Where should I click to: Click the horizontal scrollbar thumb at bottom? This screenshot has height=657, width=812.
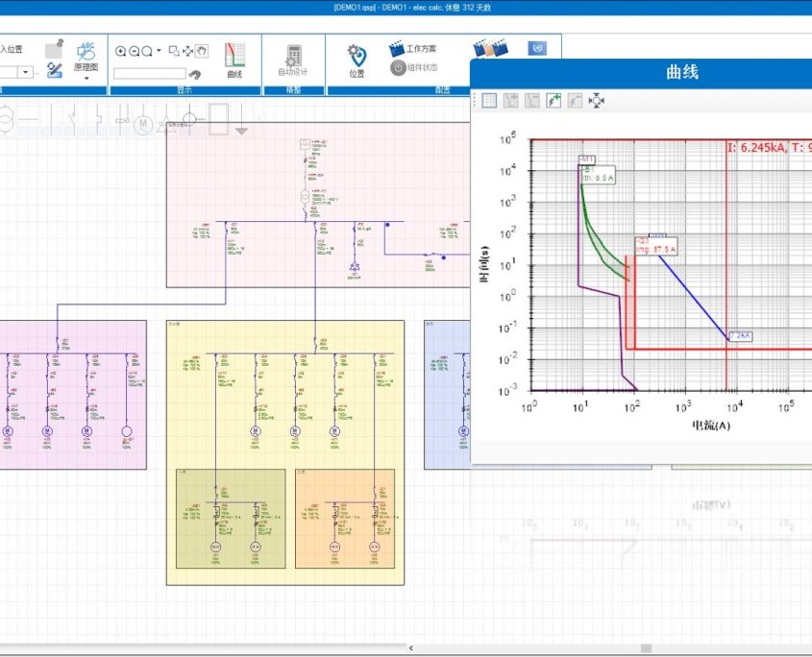coord(646,648)
